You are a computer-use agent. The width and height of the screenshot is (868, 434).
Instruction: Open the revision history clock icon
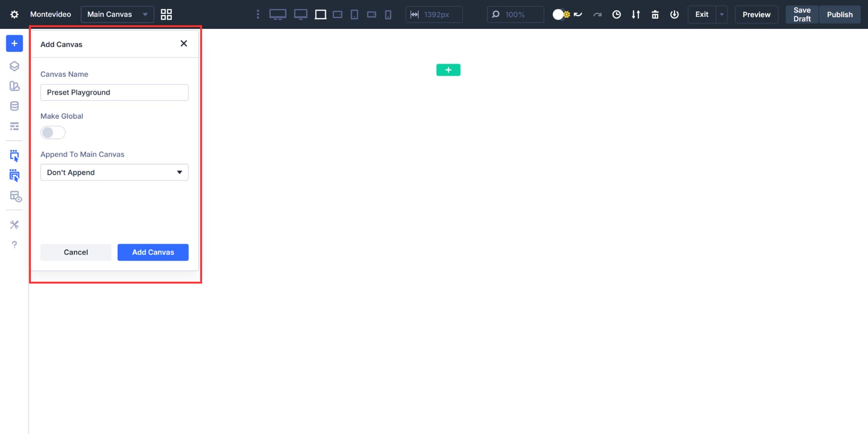[616, 14]
